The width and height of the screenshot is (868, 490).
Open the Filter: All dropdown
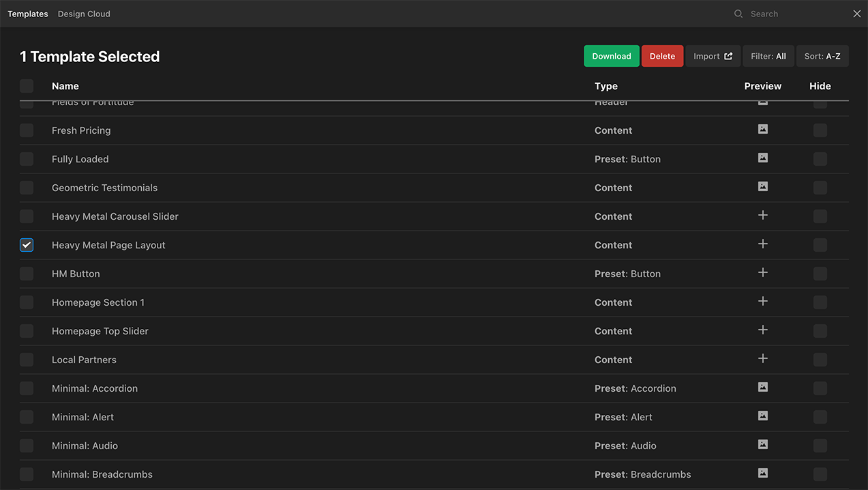point(768,56)
